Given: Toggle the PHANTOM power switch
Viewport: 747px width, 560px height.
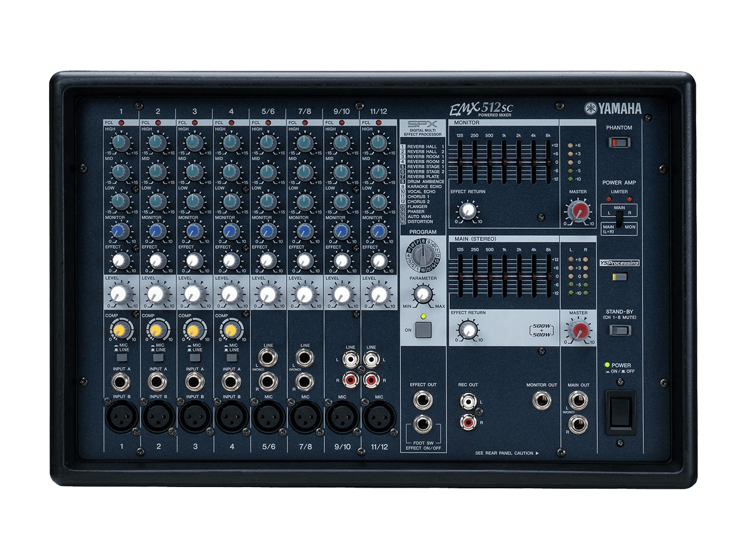Looking at the screenshot, I should 619,142.
